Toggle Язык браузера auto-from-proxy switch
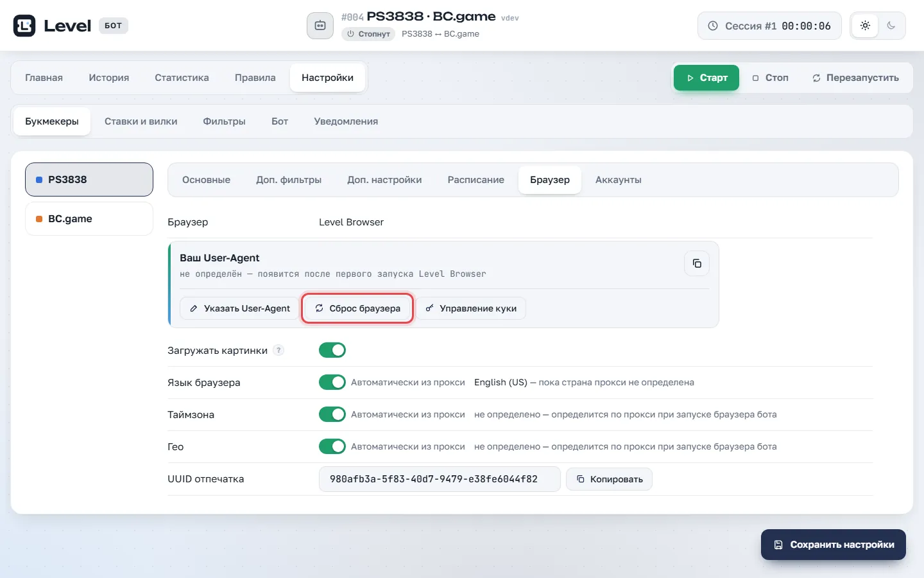 pos(332,382)
